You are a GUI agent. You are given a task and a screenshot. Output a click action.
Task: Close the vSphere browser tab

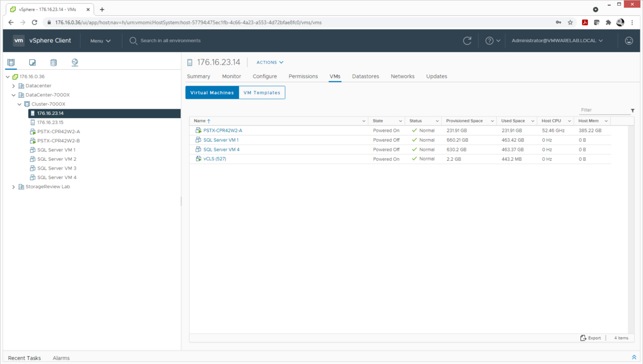coord(88,9)
